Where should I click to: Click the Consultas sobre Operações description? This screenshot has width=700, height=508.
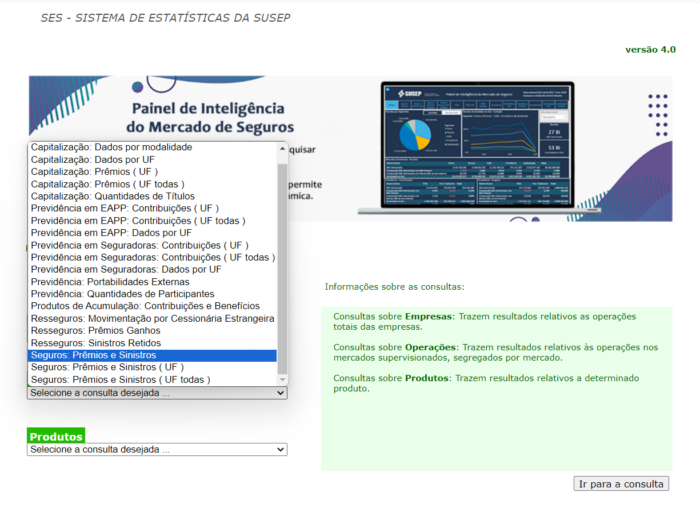click(496, 352)
